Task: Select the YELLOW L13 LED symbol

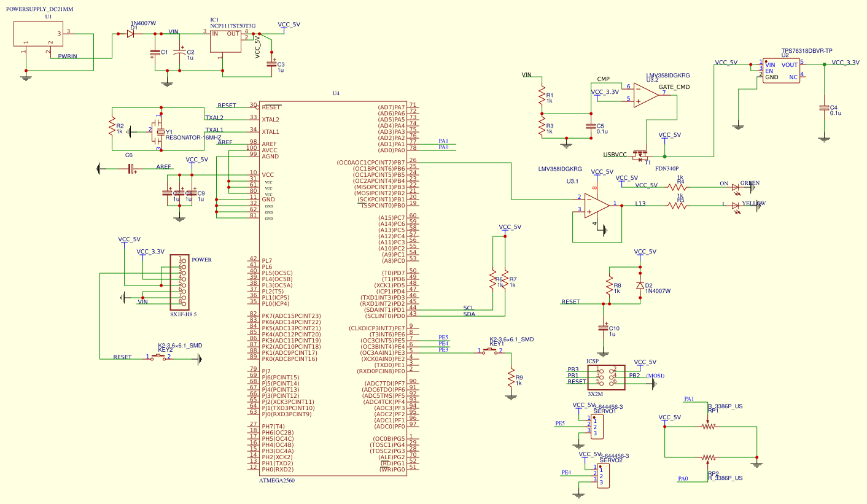Action: [736, 206]
